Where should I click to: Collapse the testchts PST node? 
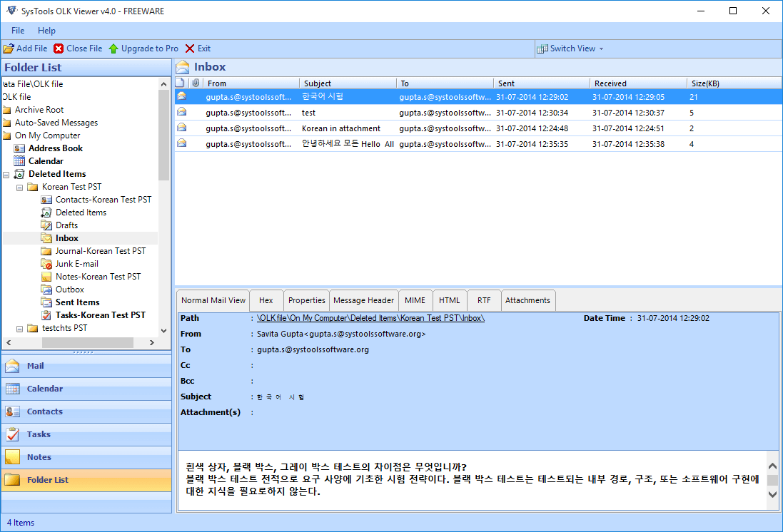point(19,329)
